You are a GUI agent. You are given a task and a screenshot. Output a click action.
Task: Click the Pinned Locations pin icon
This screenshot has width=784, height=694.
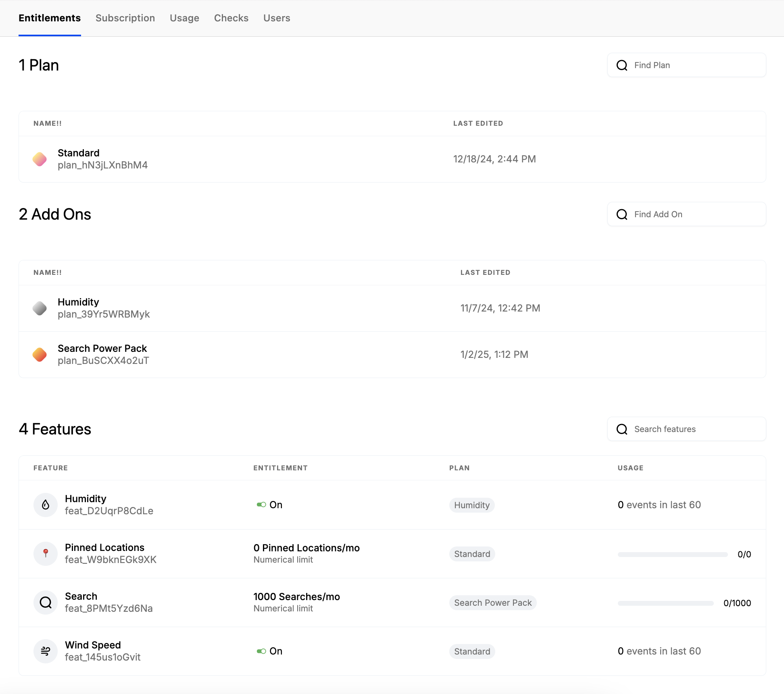(46, 553)
